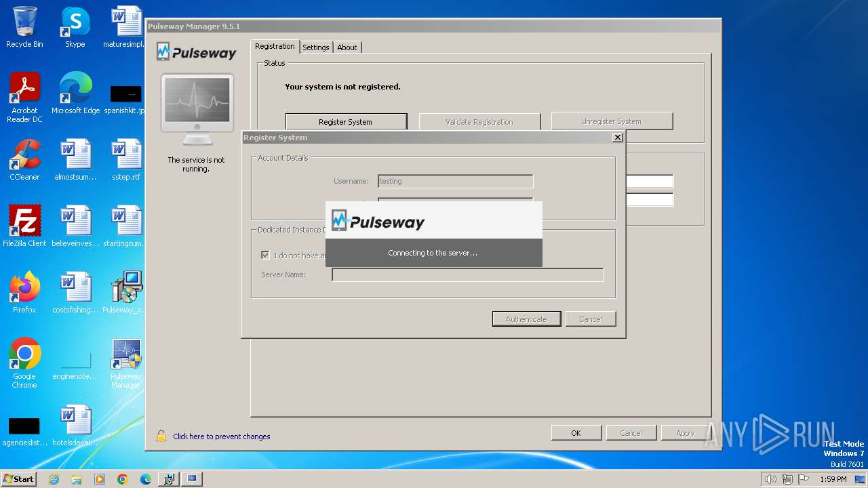The height and width of the screenshot is (488, 868).
Task: Open Internet Explorer from the taskbar
Action: pyautogui.click(x=54, y=479)
